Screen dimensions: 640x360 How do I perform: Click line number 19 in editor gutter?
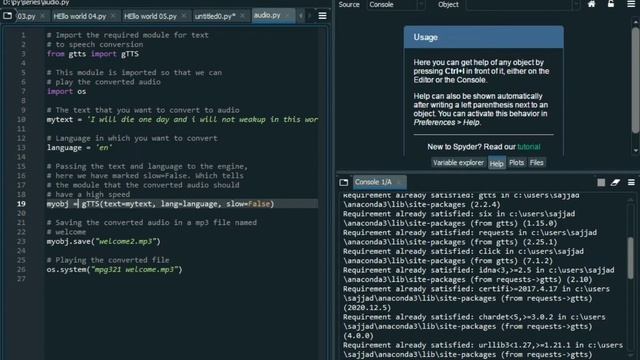point(21,204)
